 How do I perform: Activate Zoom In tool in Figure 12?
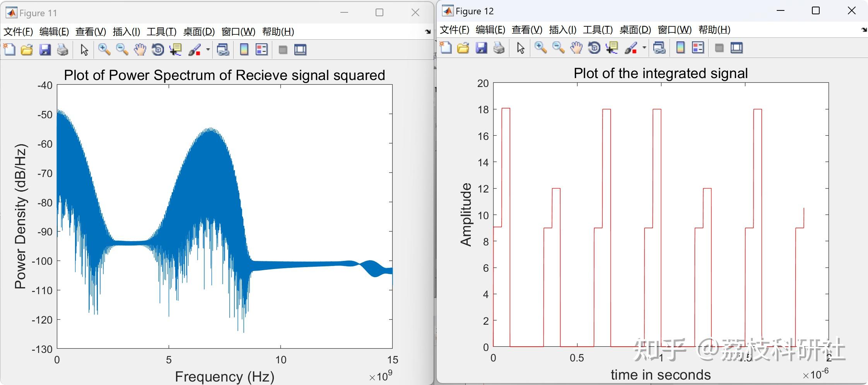540,48
